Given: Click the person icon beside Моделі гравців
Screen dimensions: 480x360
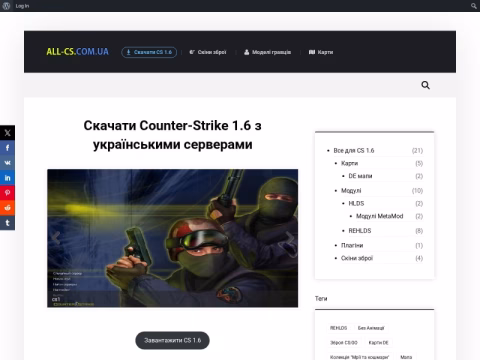Looking at the screenshot, I should pos(246,52).
